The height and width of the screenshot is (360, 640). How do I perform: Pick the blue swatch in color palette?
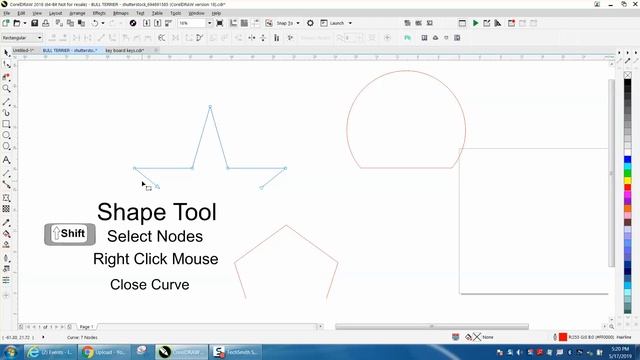point(628,159)
